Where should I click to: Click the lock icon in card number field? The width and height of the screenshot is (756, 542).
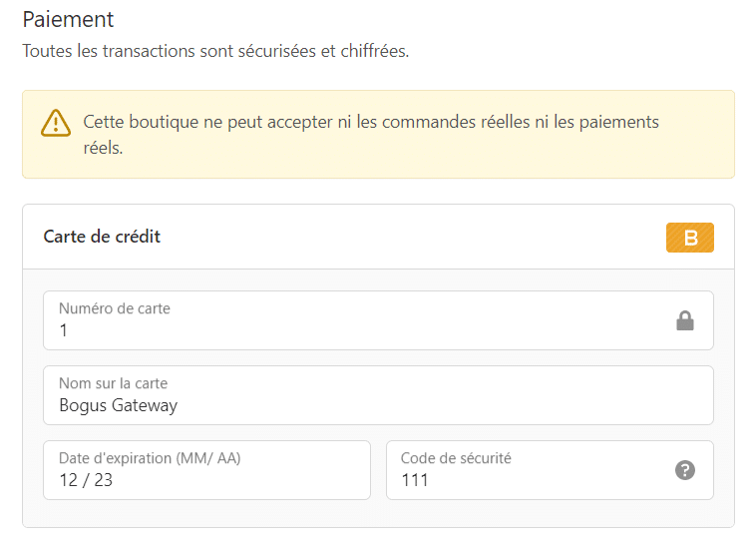684,320
